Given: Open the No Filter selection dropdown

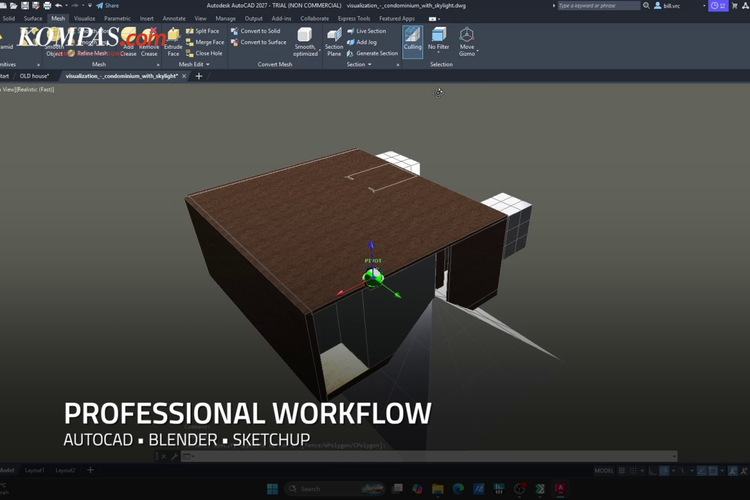Looking at the screenshot, I should click(438, 52).
